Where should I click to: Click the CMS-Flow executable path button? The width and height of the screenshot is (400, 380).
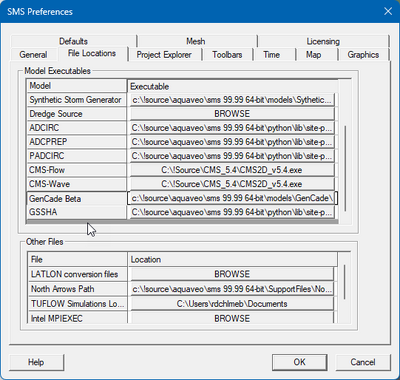pos(232,170)
